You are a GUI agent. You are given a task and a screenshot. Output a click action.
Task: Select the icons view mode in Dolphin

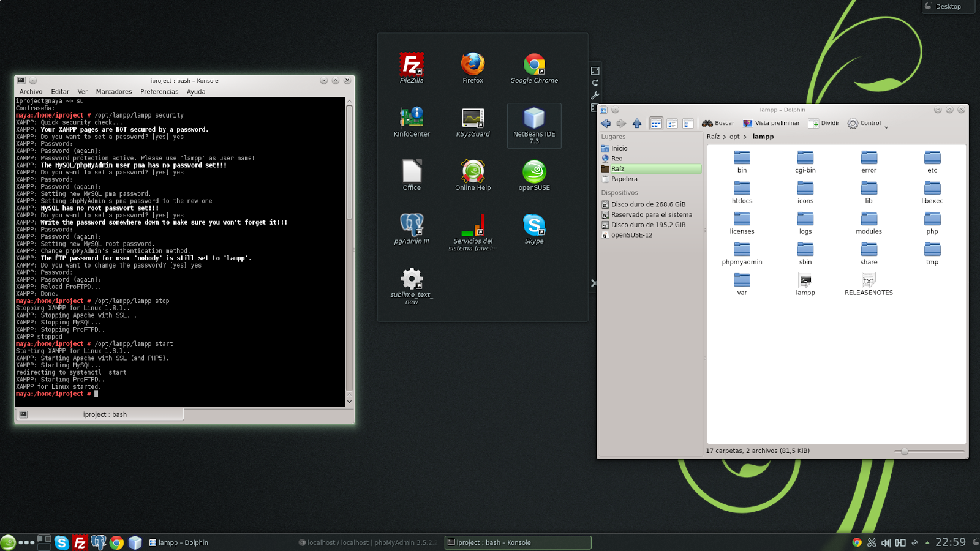click(655, 123)
